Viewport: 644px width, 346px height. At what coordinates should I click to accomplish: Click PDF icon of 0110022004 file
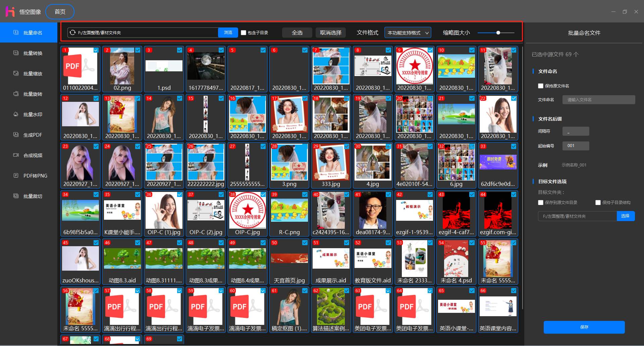coord(80,66)
